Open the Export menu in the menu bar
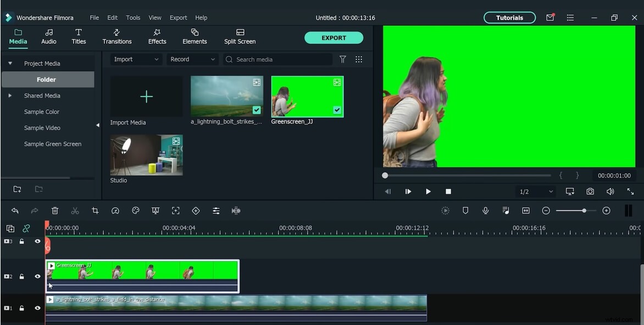The width and height of the screenshot is (644, 325). [x=178, y=18]
